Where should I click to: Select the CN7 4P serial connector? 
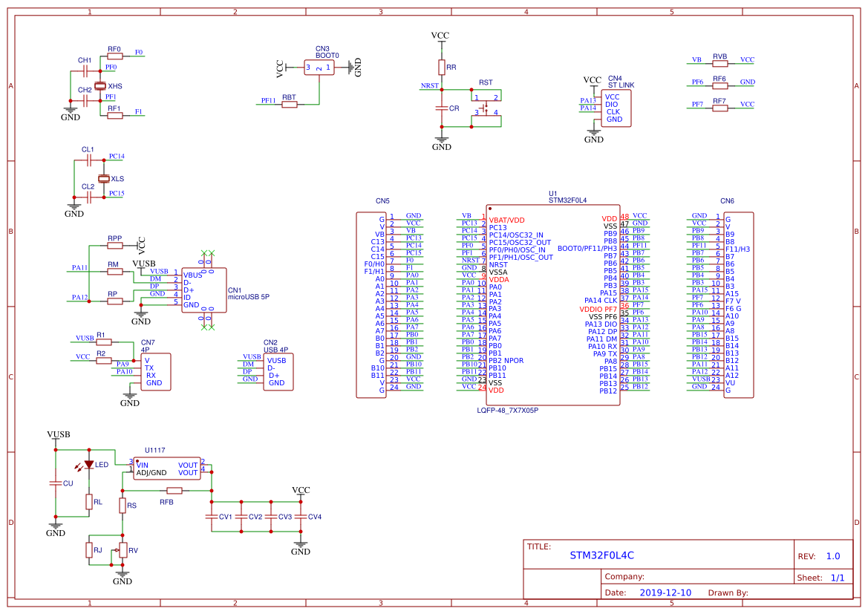pyautogui.click(x=155, y=371)
